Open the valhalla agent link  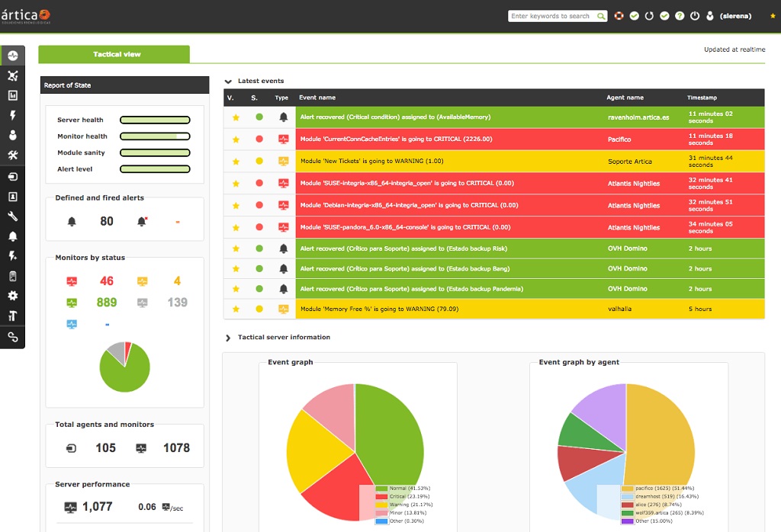click(619, 309)
